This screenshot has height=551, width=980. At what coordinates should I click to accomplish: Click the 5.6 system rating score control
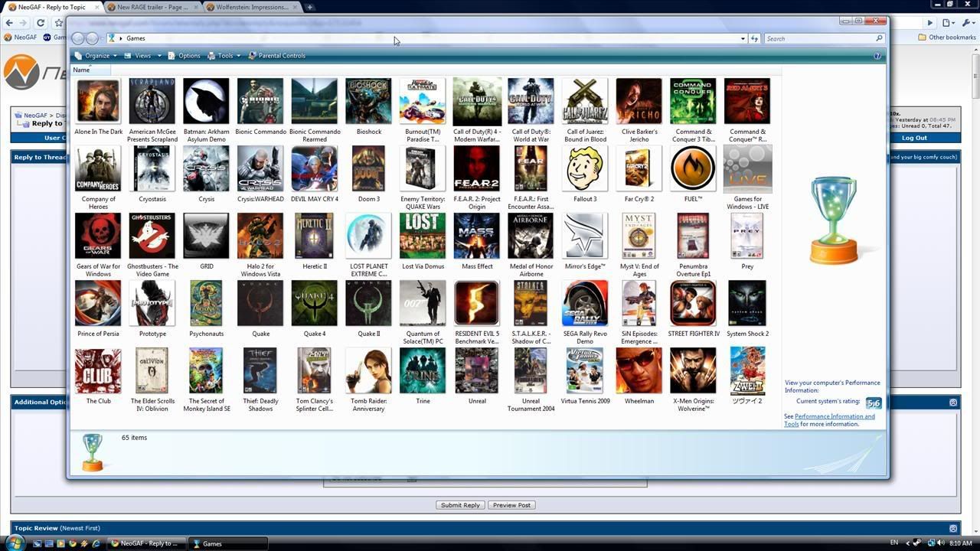(x=874, y=403)
